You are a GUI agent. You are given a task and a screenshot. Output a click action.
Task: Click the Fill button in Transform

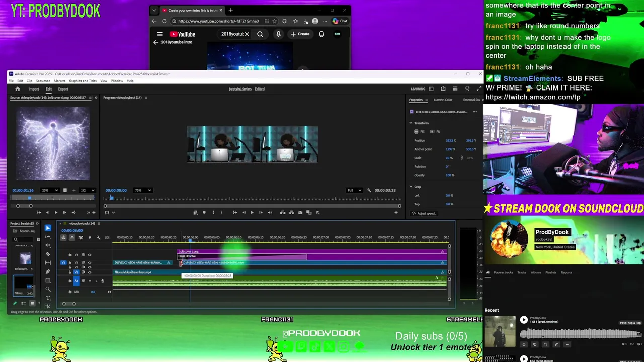[420, 132]
